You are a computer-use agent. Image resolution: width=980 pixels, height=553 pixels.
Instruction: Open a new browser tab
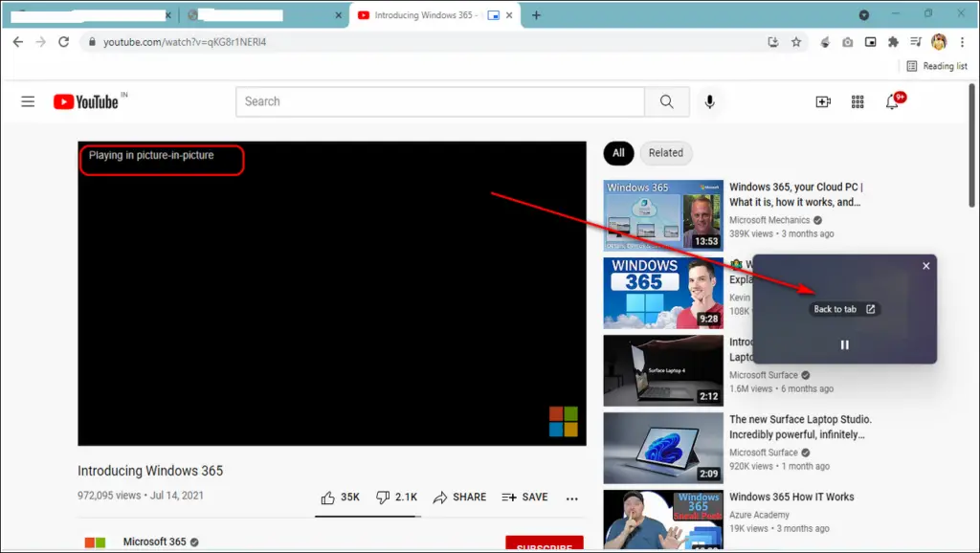coord(536,15)
